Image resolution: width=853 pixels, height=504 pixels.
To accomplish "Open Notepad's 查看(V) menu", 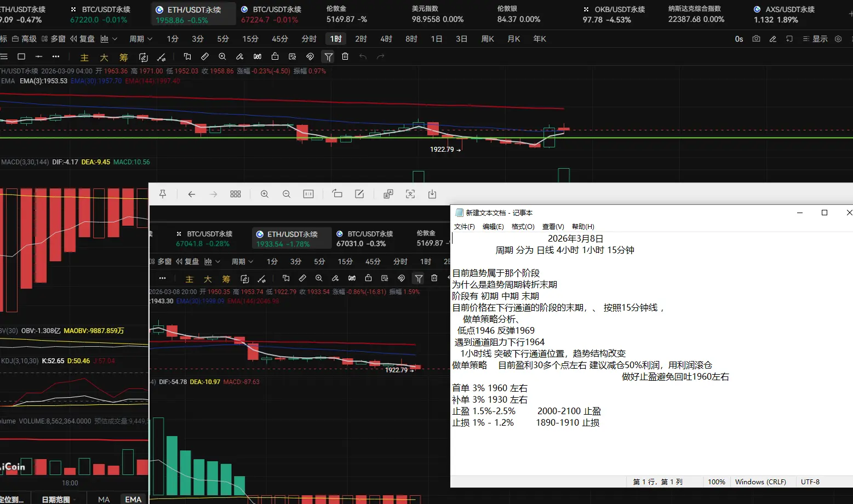I will pos(553,226).
